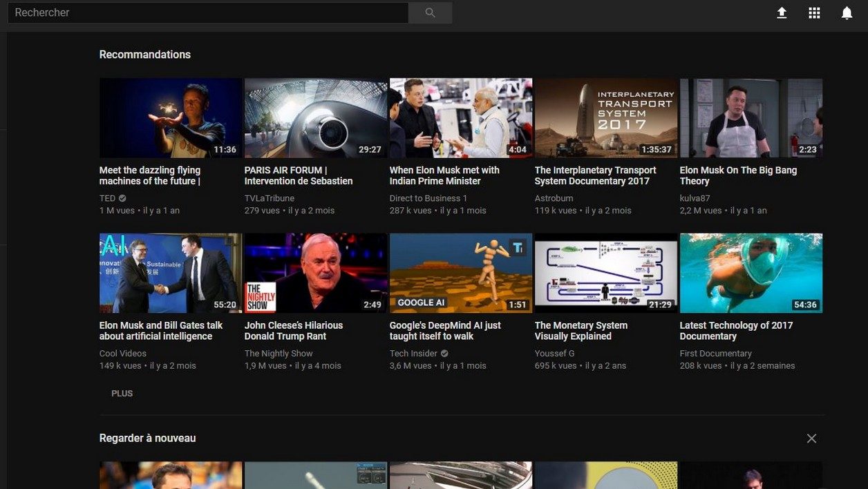
Task: Open the YouTube apps grid icon
Action: [x=814, y=12]
